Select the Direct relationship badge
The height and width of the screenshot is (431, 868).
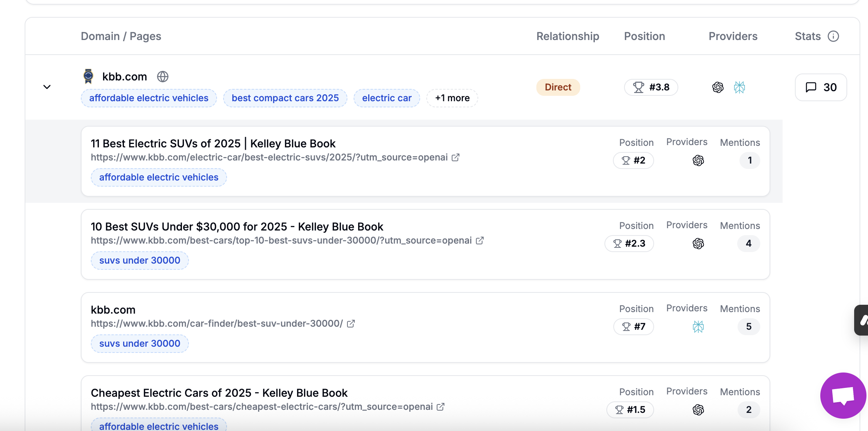point(558,87)
